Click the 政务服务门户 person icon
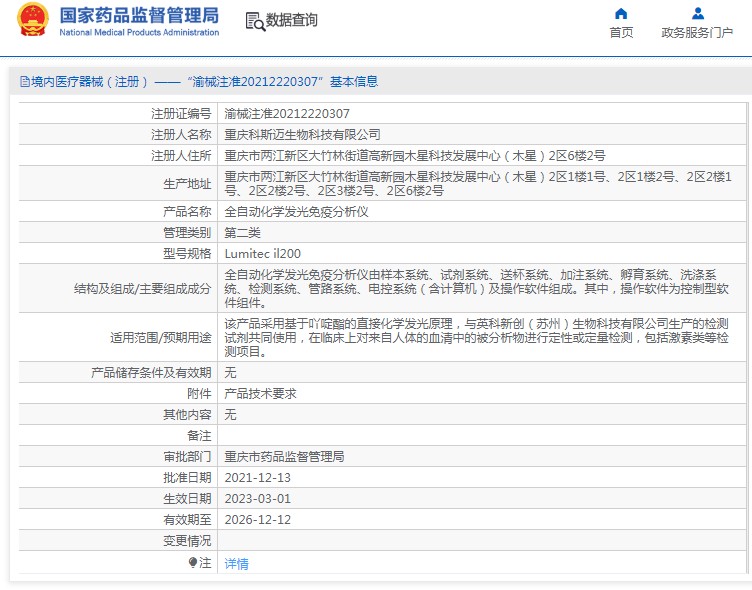 pos(698,13)
